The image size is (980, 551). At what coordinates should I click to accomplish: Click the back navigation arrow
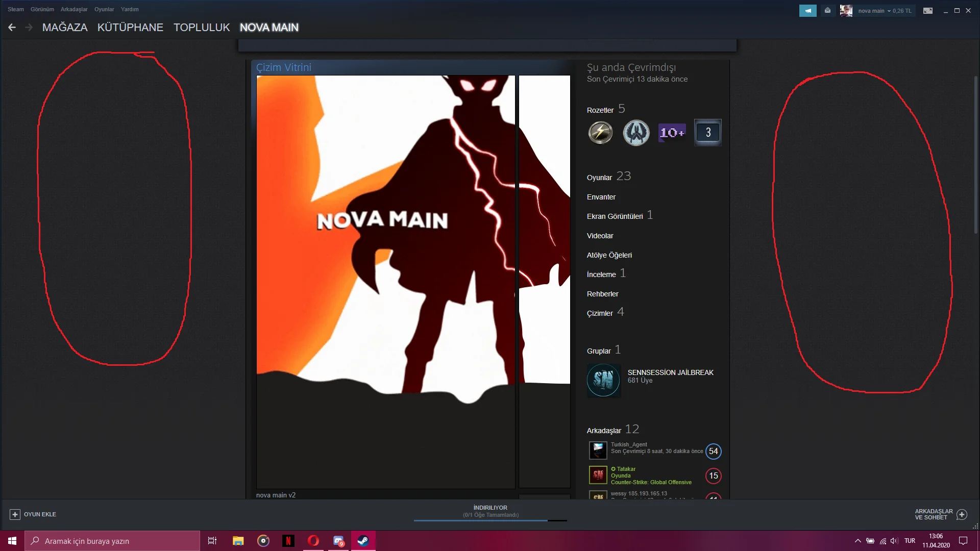pyautogui.click(x=12, y=28)
